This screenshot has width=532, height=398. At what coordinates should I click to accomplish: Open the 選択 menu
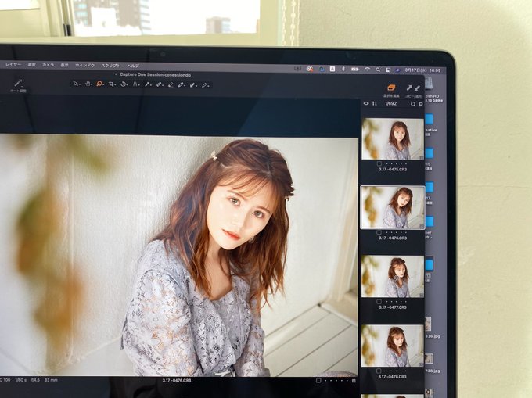(x=31, y=64)
